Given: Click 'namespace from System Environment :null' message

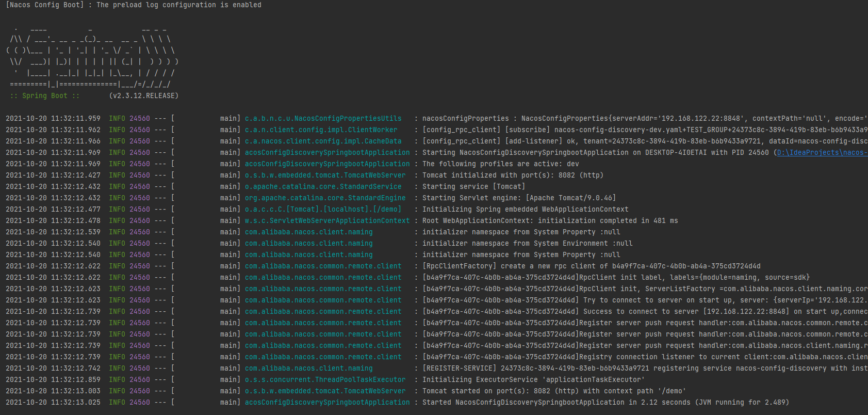Looking at the screenshot, I should (x=528, y=243).
